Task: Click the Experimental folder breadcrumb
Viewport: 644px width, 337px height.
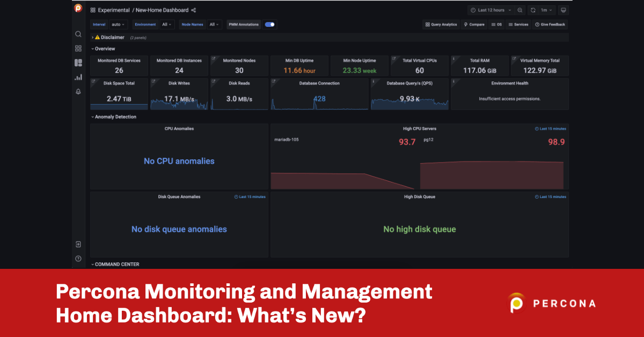Action: point(114,10)
